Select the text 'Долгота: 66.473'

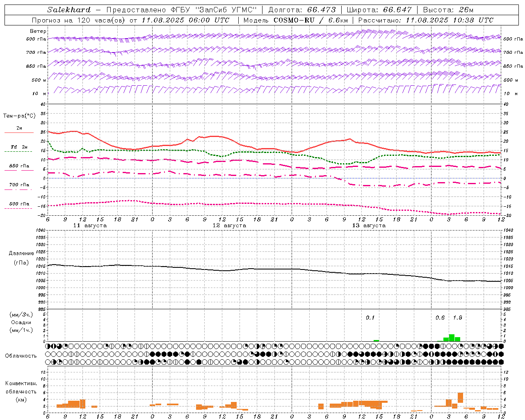pyautogui.click(x=302, y=10)
